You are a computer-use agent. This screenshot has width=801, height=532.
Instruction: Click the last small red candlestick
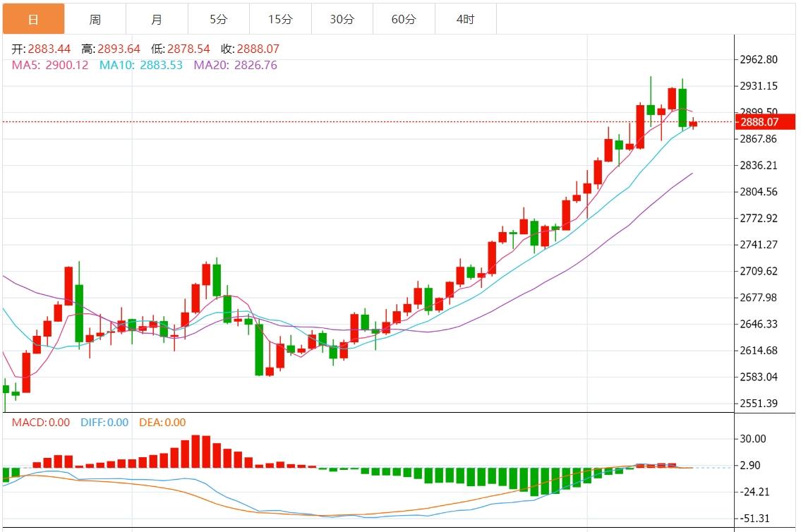point(693,123)
